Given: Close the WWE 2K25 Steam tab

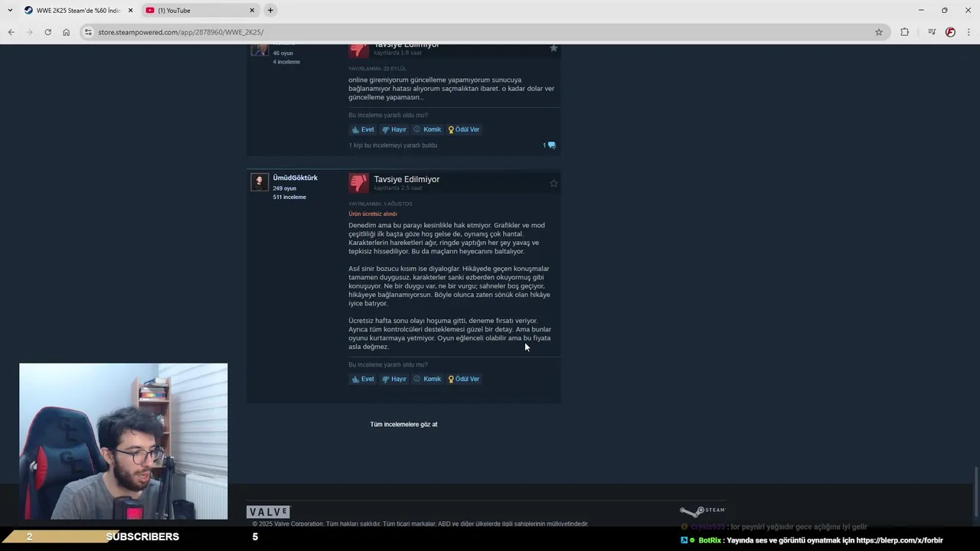Looking at the screenshot, I should [130, 10].
